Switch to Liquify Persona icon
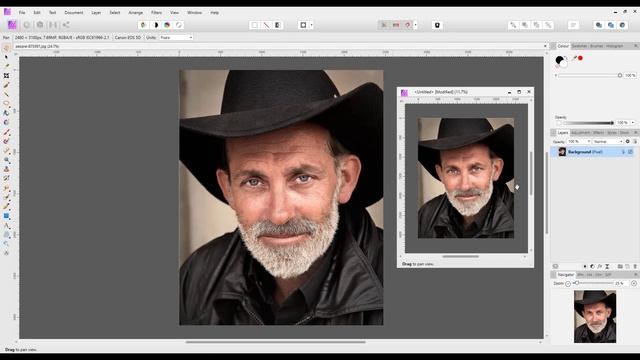The image size is (640, 360). [x=27, y=25]
